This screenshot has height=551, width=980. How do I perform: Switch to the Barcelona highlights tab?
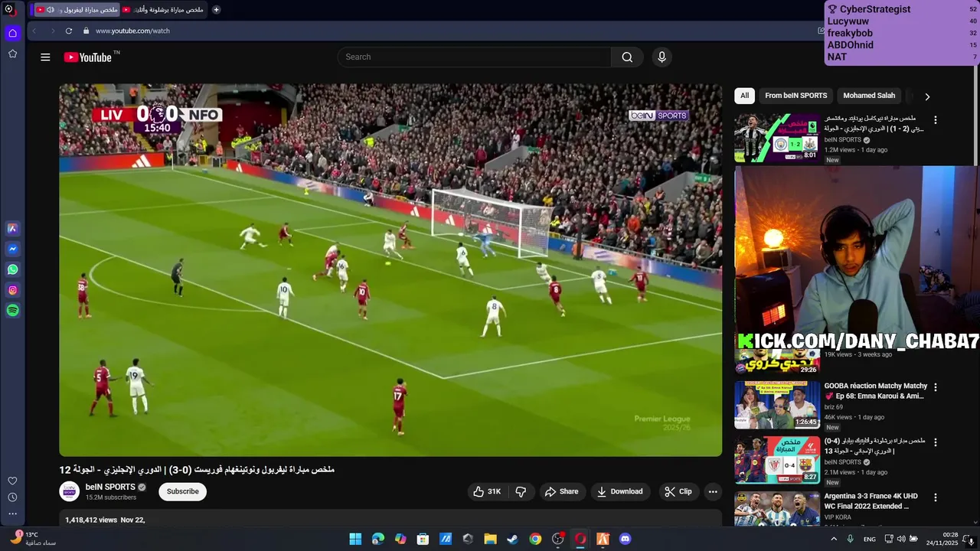click(x=163, y=10)
